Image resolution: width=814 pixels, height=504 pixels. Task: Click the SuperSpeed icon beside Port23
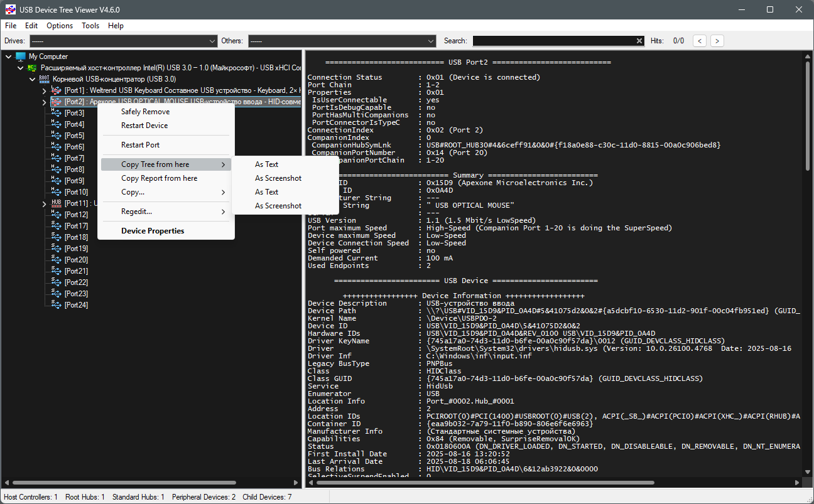(x=56, y=294)
